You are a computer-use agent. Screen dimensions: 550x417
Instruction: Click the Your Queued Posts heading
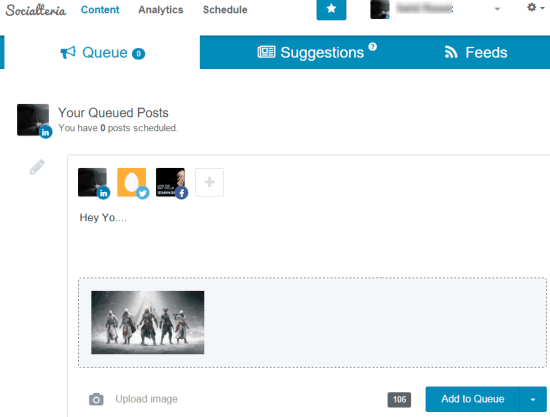pos(113,113)
